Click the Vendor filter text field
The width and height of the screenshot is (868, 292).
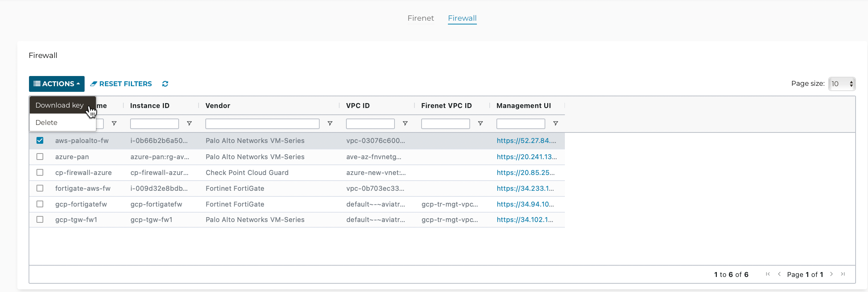click(262, 124)
